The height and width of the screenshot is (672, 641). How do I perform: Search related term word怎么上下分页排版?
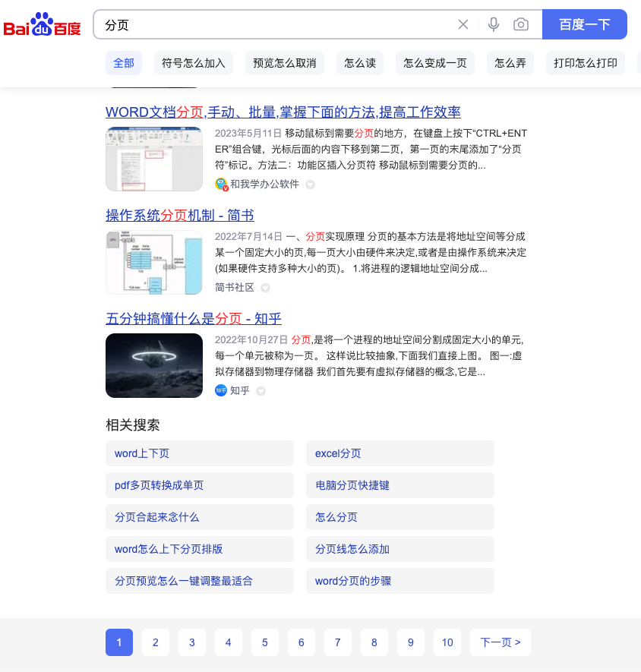pyautogui.click(x=200, y=549)
